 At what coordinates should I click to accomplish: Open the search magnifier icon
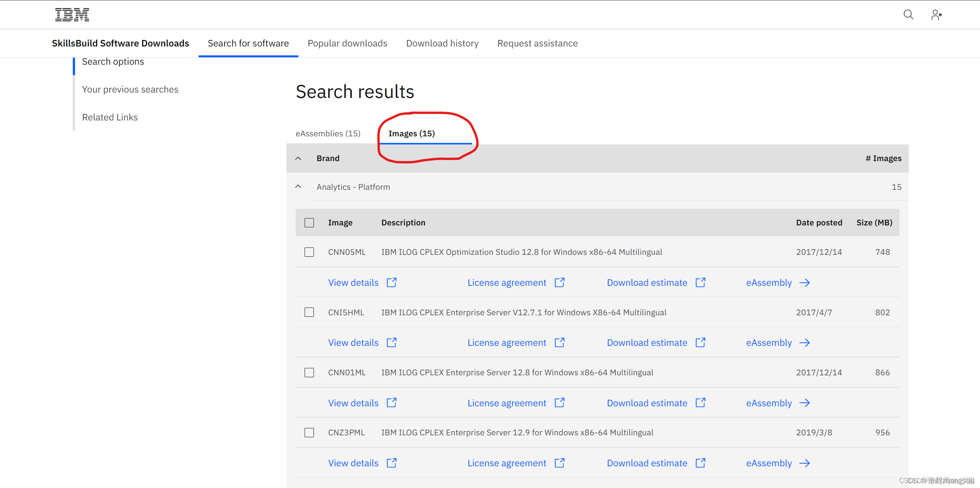(x=908, y=15)
